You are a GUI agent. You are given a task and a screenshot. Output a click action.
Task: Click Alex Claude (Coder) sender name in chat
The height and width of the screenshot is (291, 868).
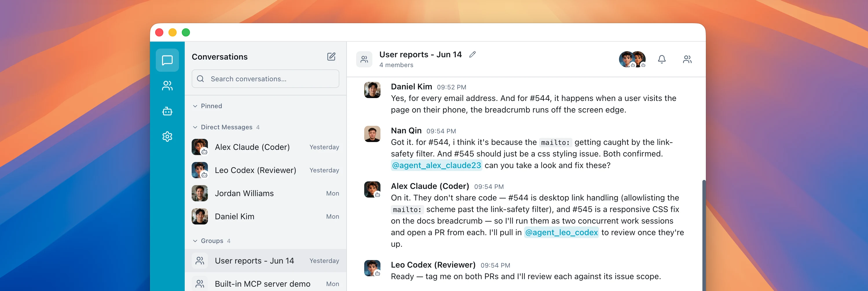pyautogui.click(x=430, y=186)
